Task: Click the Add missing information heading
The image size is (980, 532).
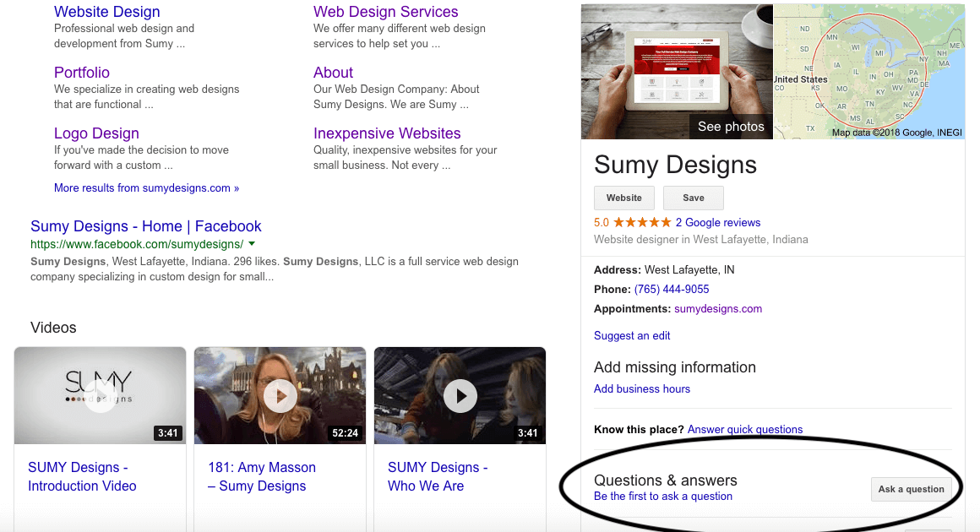Action: pos(674,367)
